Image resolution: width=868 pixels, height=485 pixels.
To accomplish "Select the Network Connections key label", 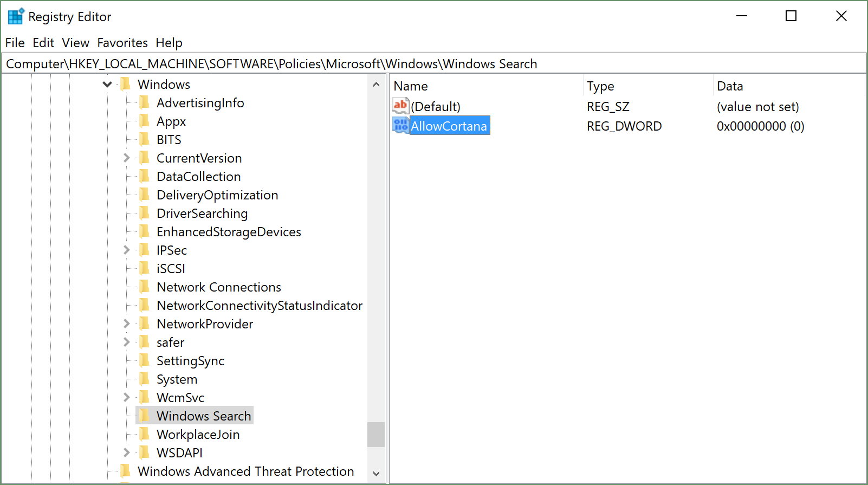I will pyautogui.click(x=219, y=287).
